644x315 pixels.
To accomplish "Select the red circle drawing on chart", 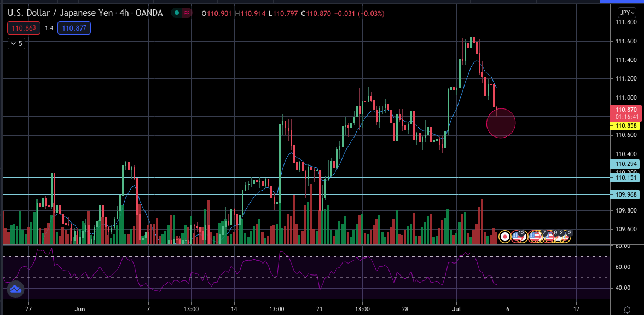I will (x=501, y=124).
